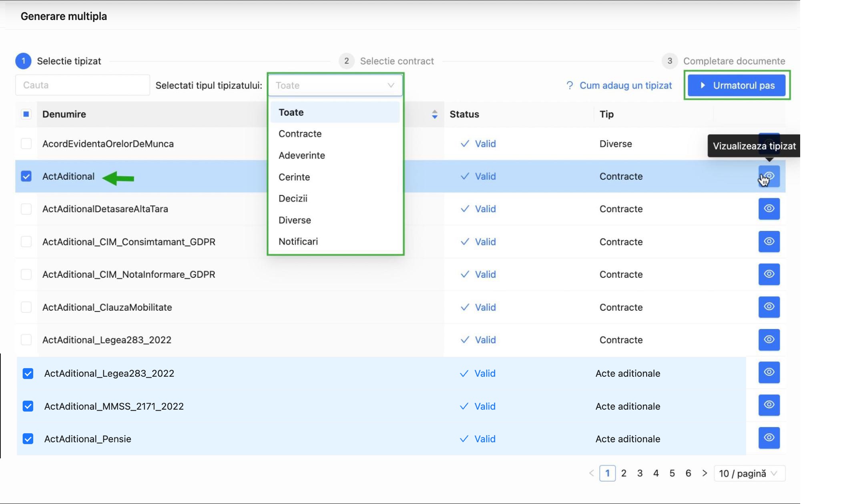Go to next page with right arrow
Screen dimensions: 841x504
705,473
